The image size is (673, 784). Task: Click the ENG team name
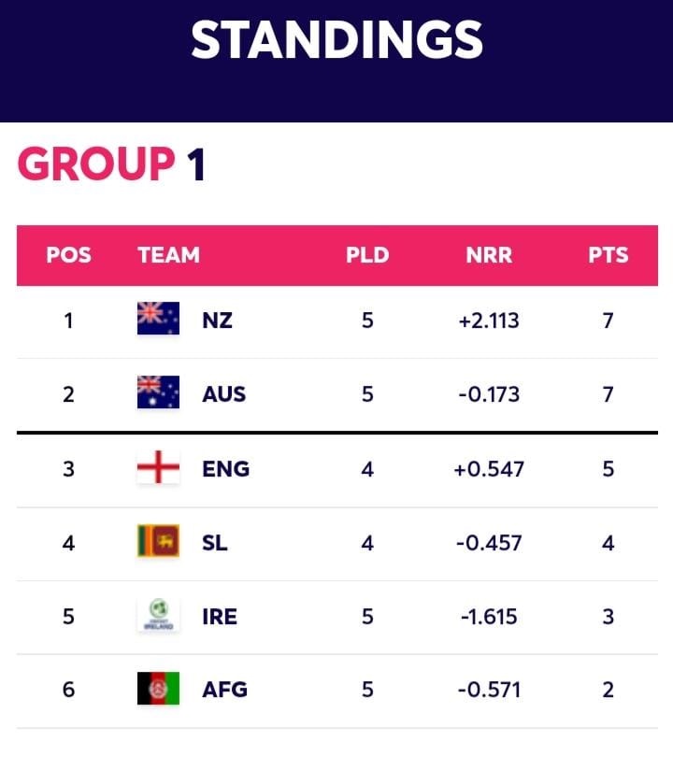(225, 469)
